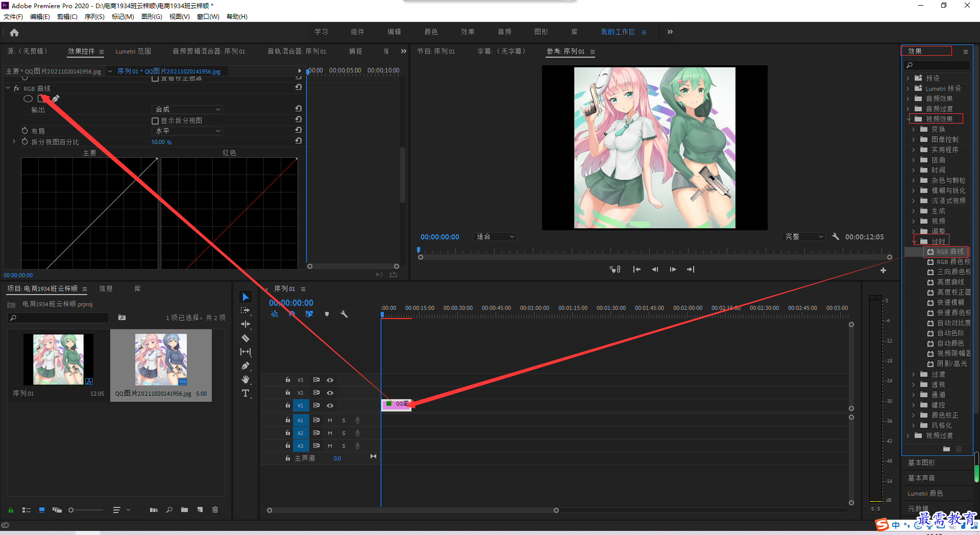Image resolution: width=980 pixels, height=535 pixels.
Task: Open timeline display settings wrench
Action: tap(344, 314)
